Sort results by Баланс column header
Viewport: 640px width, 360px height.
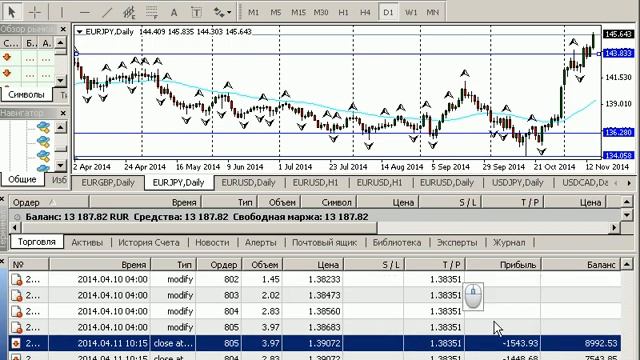[x=581, y=264]
